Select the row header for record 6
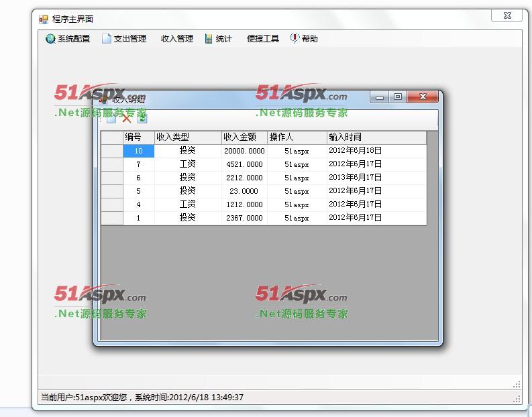This screenshot has width=532, height=417. coord(112,178)
